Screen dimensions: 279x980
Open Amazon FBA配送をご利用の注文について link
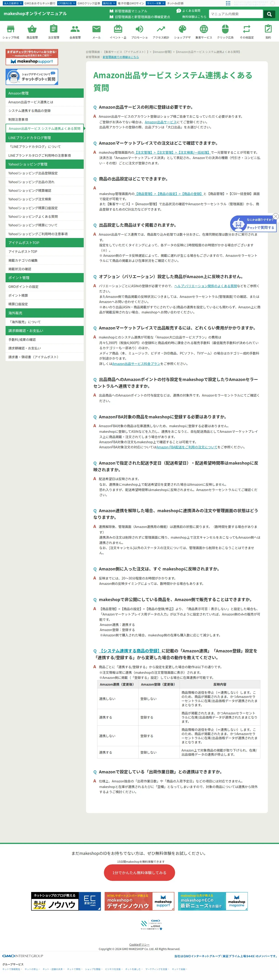tap(187, 447)
